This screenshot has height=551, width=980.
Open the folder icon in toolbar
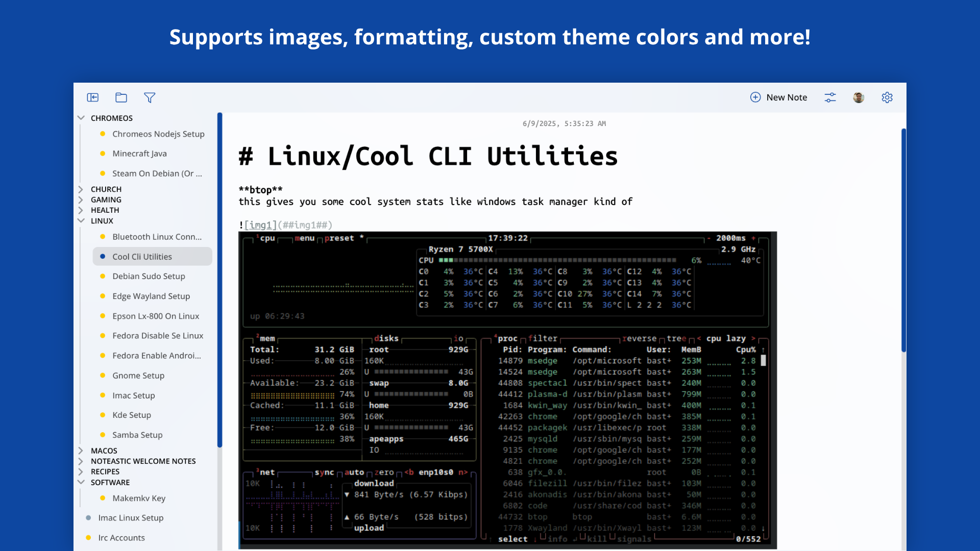click(121, 97)
